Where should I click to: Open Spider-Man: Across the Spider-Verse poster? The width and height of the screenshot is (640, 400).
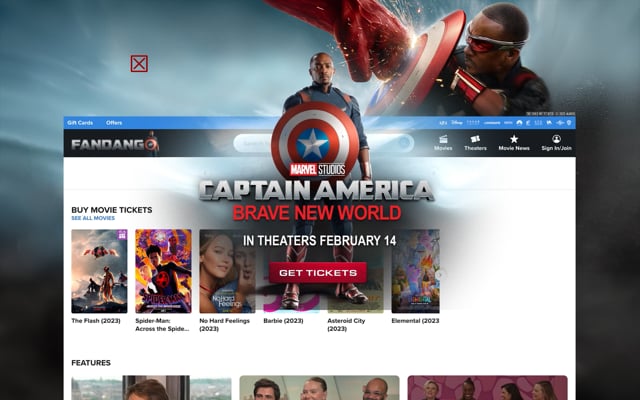(x=163, y=271)
